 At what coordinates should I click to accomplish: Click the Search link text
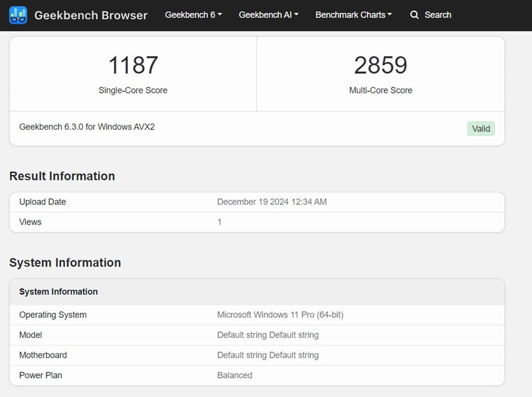(438, 15)
